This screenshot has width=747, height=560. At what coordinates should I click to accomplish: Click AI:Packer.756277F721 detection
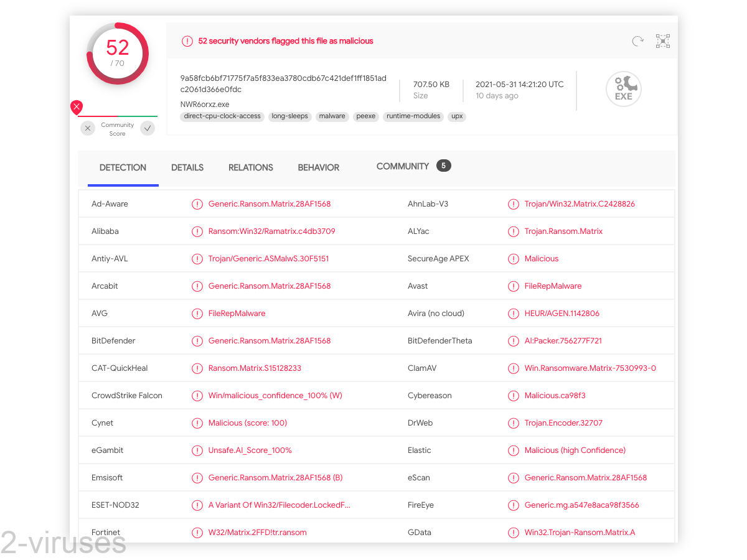563,341
